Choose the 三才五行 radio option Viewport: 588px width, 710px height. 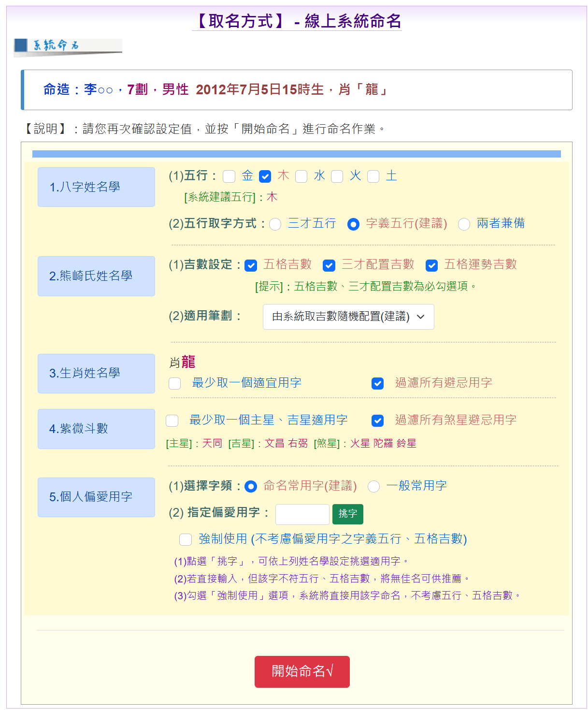(275, 224)
